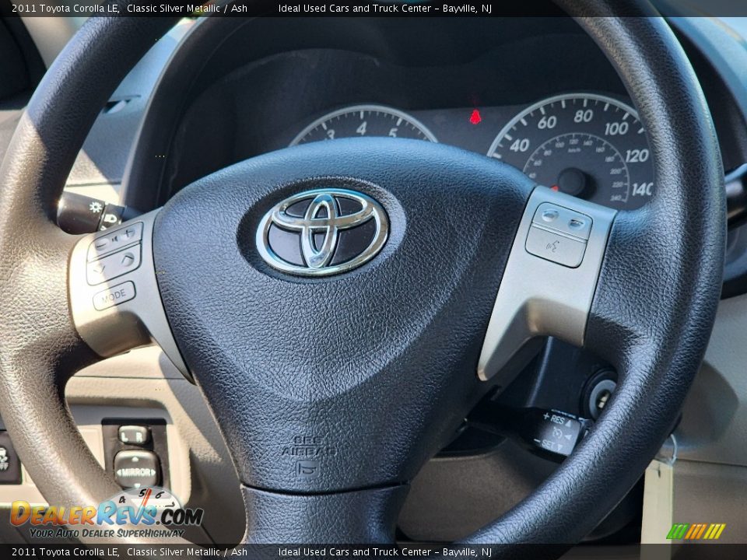The width and height of the screenshot is (747, 560).
Task: Click the top caption "2011 Toyota Corolla LE"
Action: coord(65,8)
